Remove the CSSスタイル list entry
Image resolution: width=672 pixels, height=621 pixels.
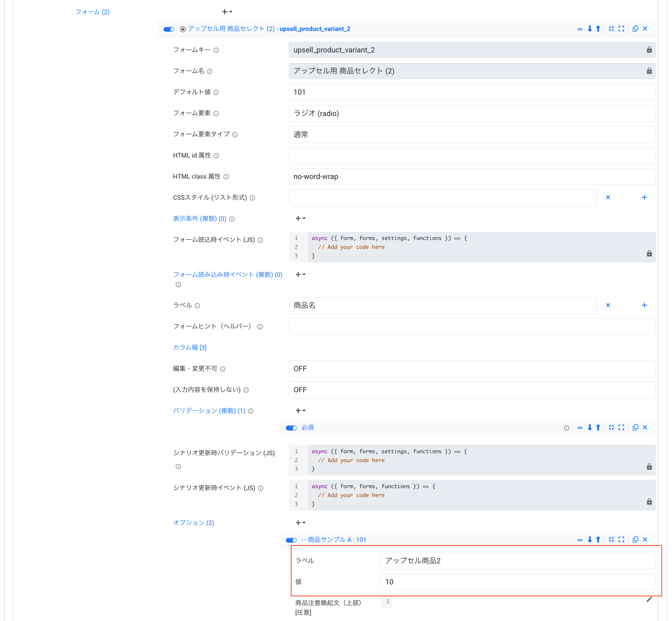[x=608, y=197]
